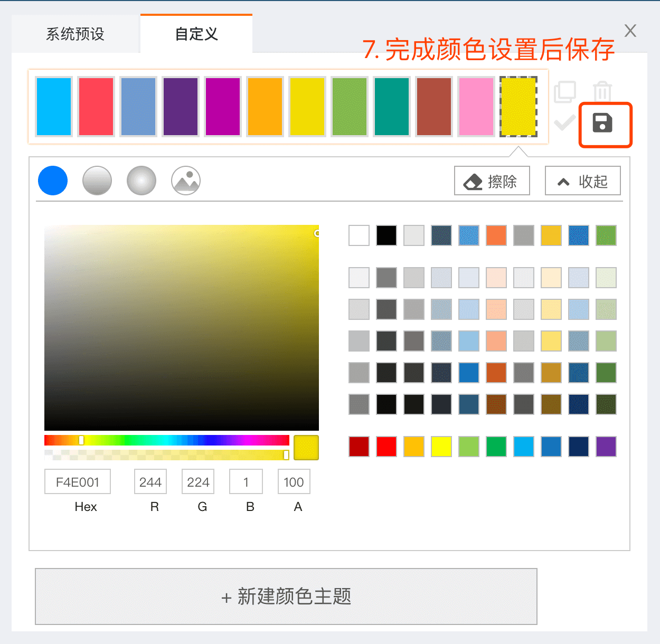
Task: Click the A alpha field 100
Action: (294, 482)
